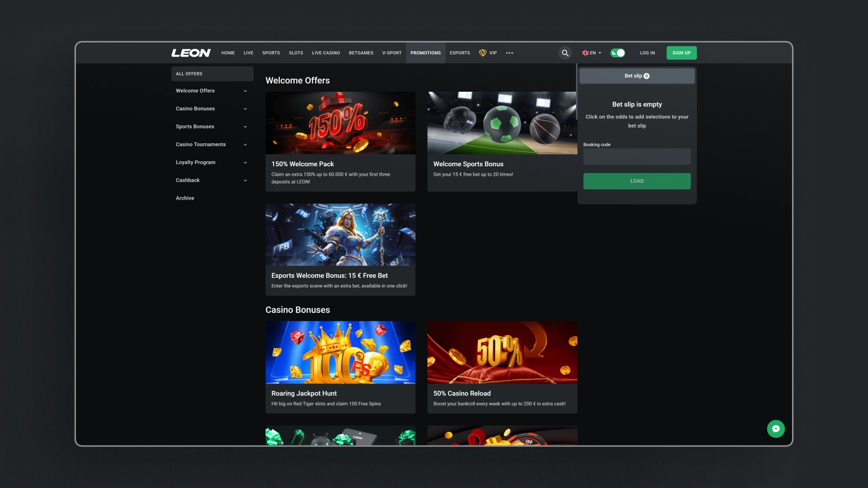Viewport: 868px width, 488px height.
Task: Select the ALL OFFERS filter
Action: 212,74
